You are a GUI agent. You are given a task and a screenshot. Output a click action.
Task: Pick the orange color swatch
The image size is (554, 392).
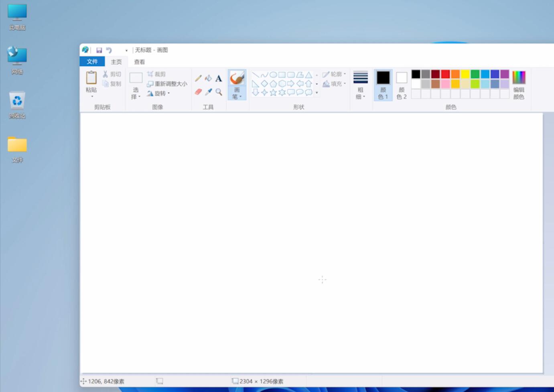point(455,74)
